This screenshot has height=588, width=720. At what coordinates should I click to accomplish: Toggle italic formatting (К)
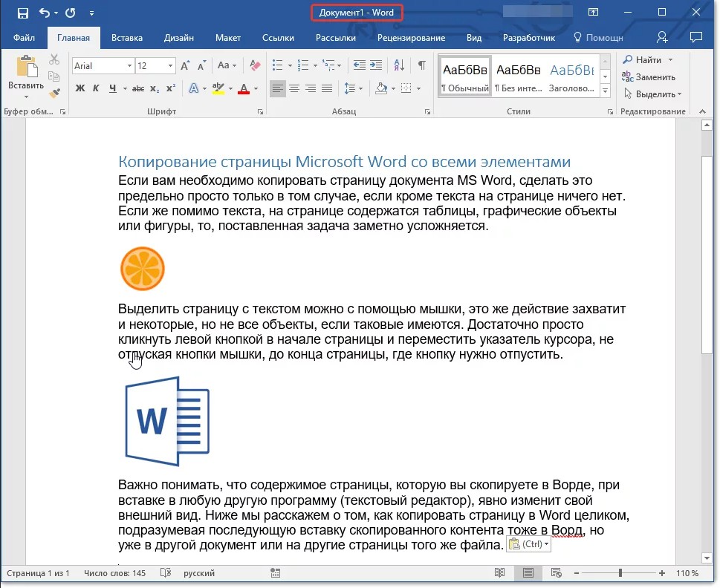click(96, 88)
